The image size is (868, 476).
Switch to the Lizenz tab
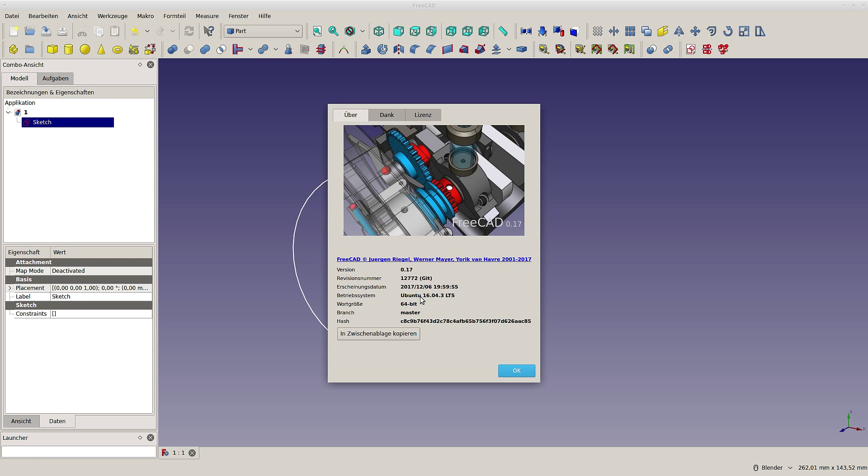pyautogui.click(x=423, y=115)
